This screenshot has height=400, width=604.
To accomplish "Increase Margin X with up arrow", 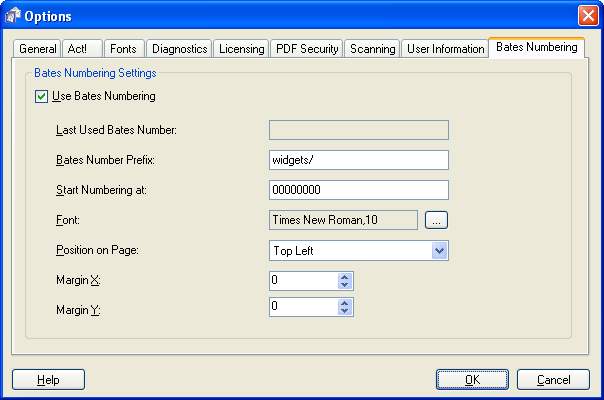I will pos(345,276).
